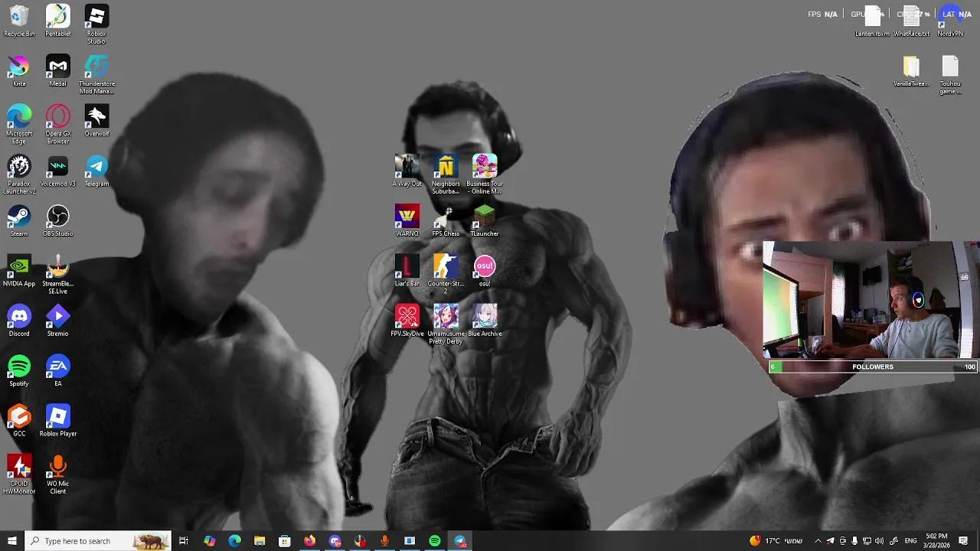Select the OBS Studio desktop icon
The image size is (980, 551).
58,220
